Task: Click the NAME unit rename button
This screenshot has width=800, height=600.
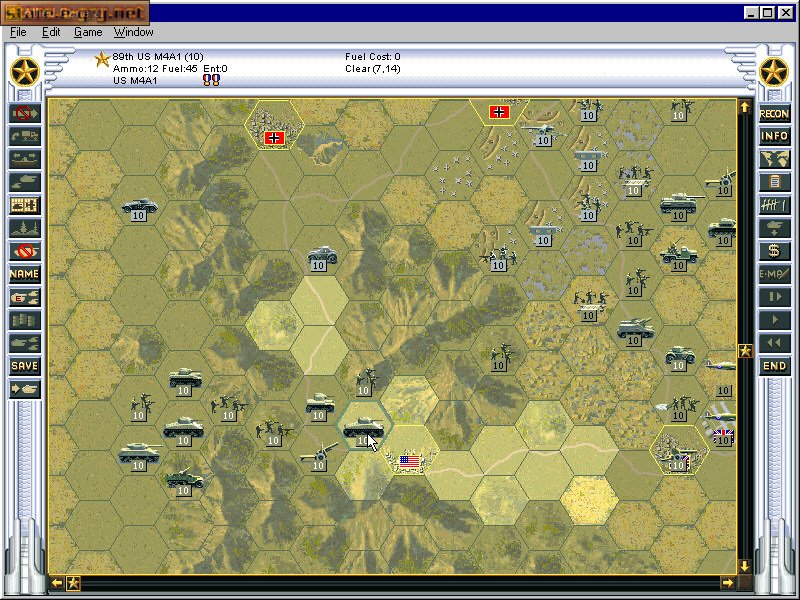Action: click(24, 274)
